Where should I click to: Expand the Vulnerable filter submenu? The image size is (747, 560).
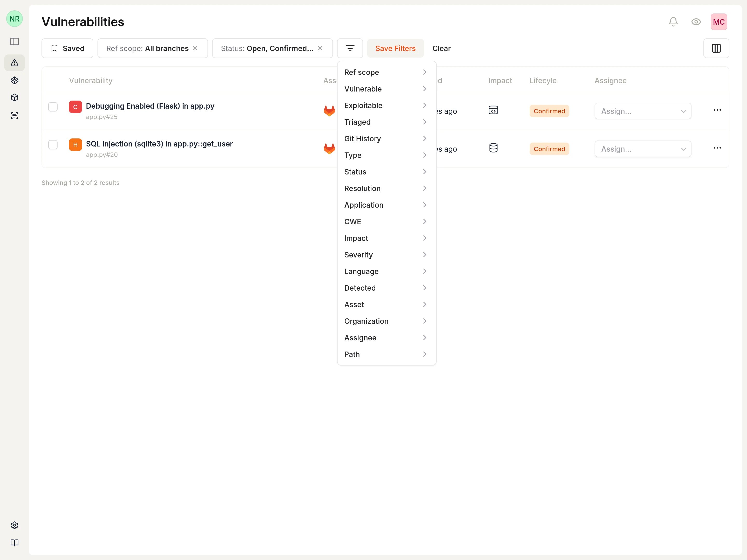(x=387, y=89)
